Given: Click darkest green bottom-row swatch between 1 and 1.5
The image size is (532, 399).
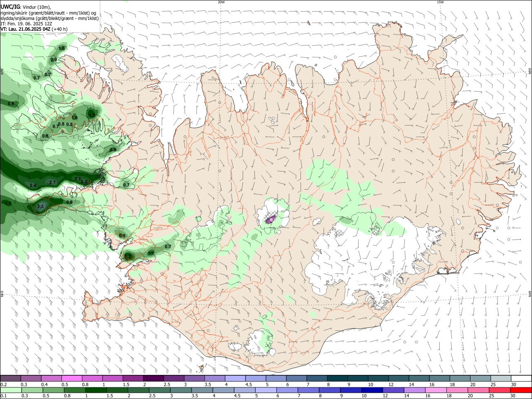Looking at the screenshot, I should 96,390.
